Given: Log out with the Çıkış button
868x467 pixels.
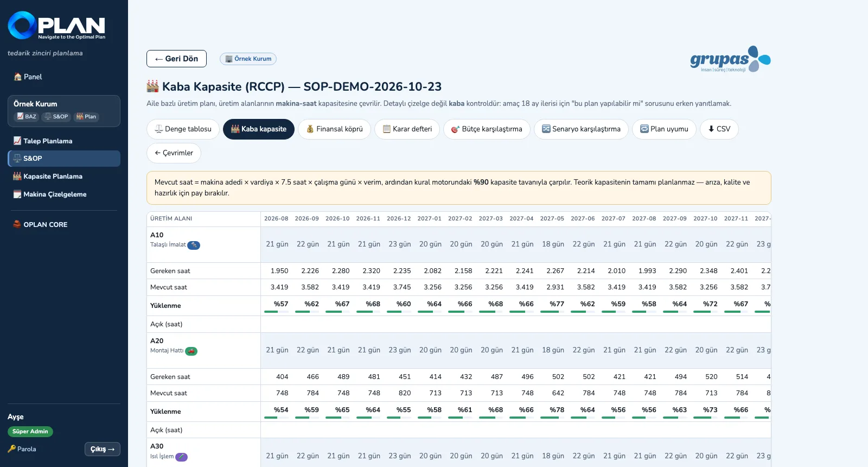Looking at the screenshot, I should (x=103, y=449).
